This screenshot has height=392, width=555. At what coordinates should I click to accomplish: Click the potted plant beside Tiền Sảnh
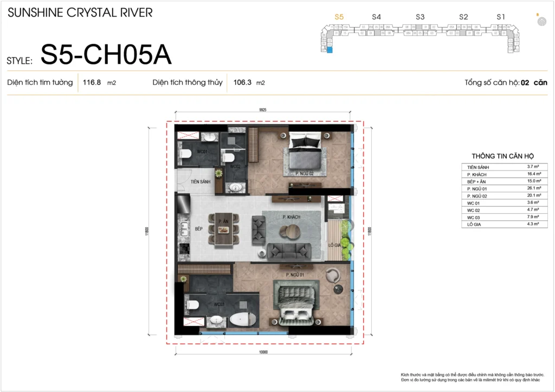pyautogui.click(x=218, y=173)
